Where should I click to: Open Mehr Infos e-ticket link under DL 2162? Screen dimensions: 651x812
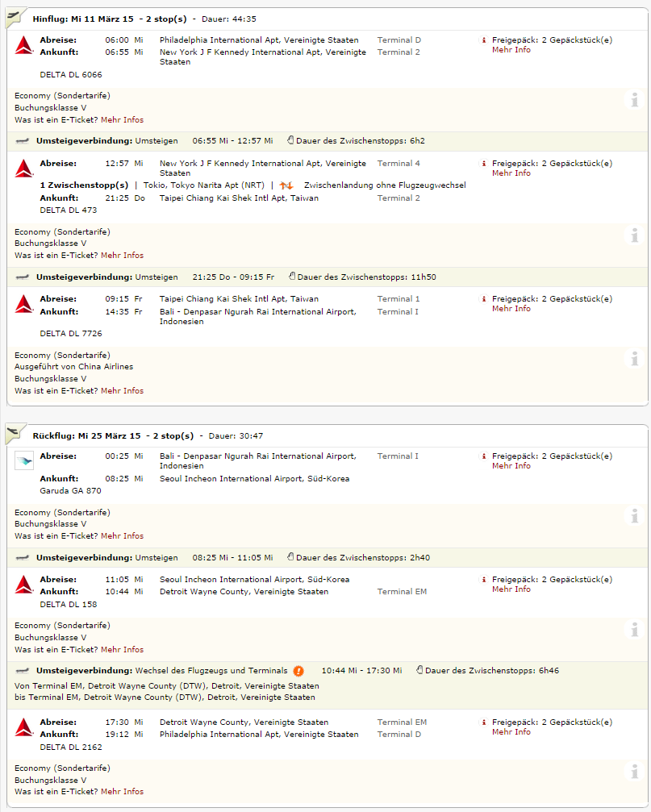pyautogui.click(x=122, y=792)
